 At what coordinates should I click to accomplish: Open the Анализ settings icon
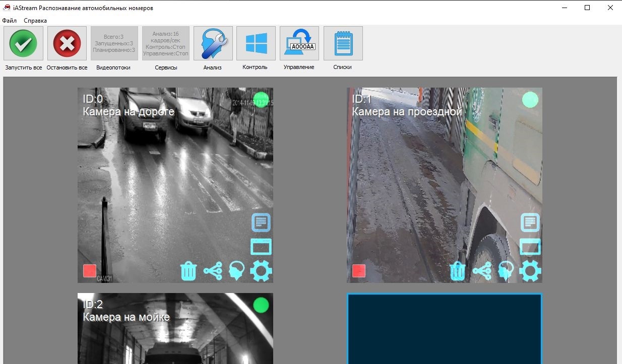213,44
